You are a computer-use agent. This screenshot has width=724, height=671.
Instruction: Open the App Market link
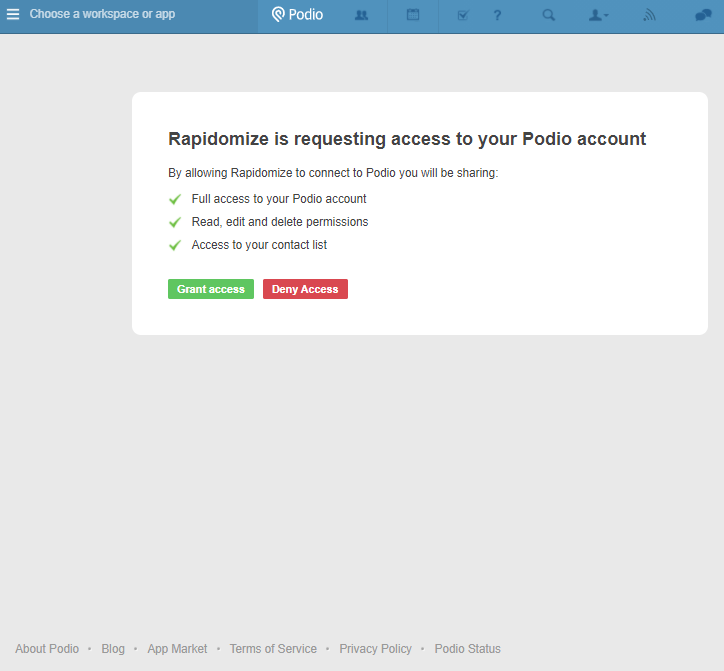177,649
